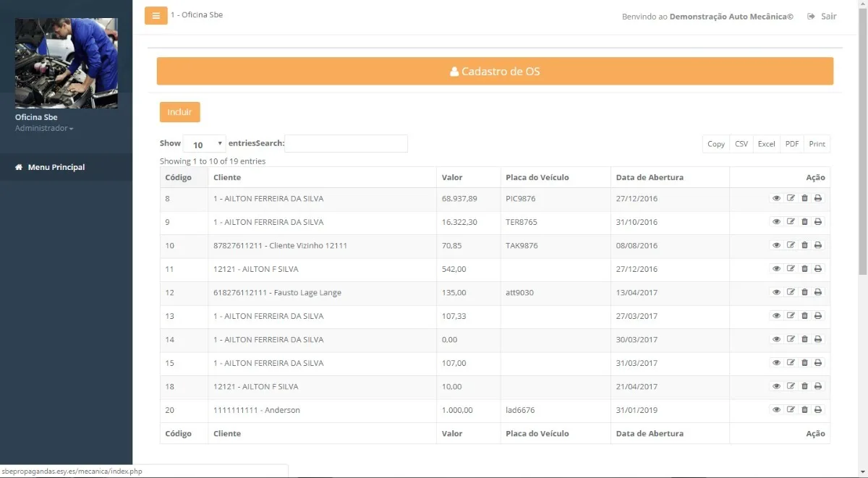Sort table by Valor column header
Screen dimensions: 868x478
point(469,177)
